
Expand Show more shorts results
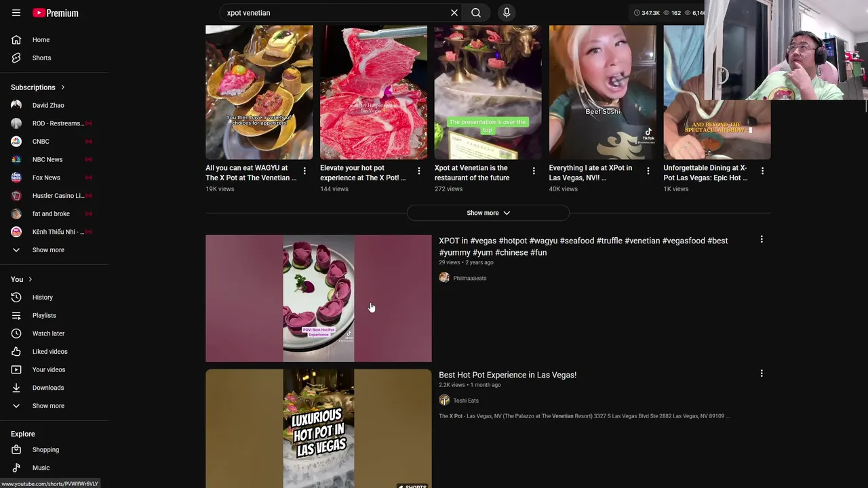pyautogui.click(x=488, y=213)
